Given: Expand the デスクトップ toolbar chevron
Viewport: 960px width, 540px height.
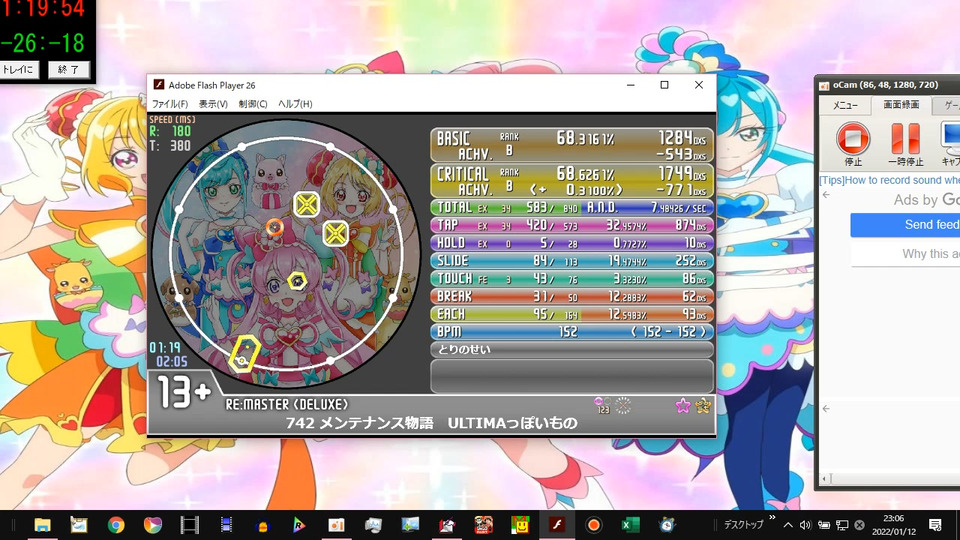Looking at the screenshot, I should tap(772, 518).
